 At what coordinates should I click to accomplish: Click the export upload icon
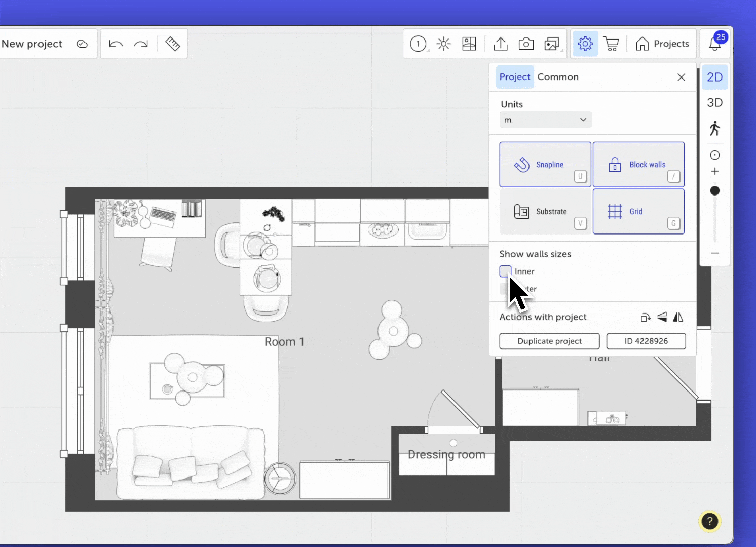(x=501, y=44)
